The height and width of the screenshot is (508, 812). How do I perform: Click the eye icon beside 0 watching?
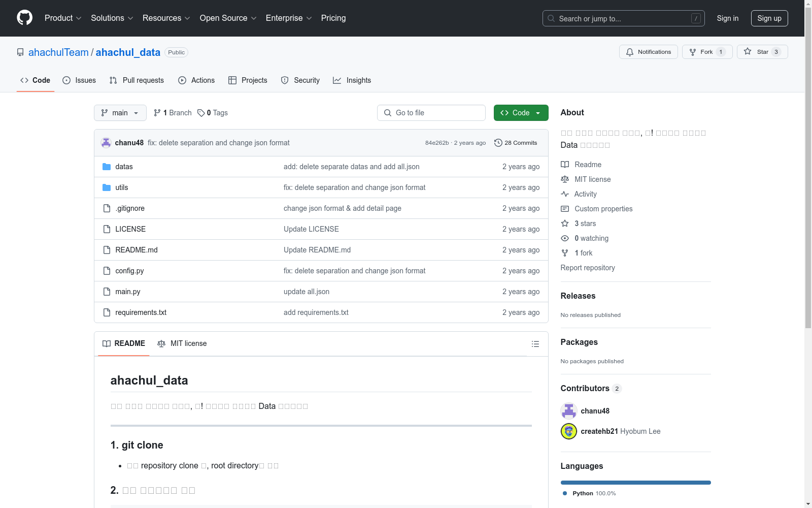coord(565,238)
